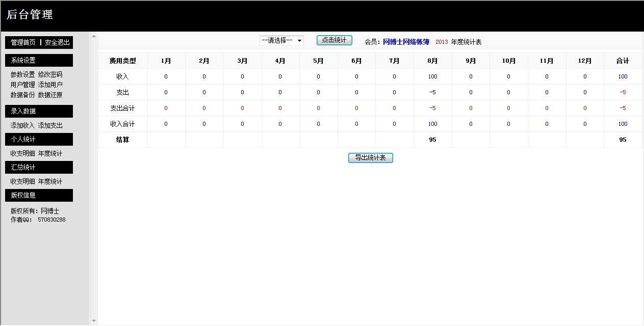Open 数据备份 link
The height and width of the screenshot is (326, 644).
click(x=22, y=95)
